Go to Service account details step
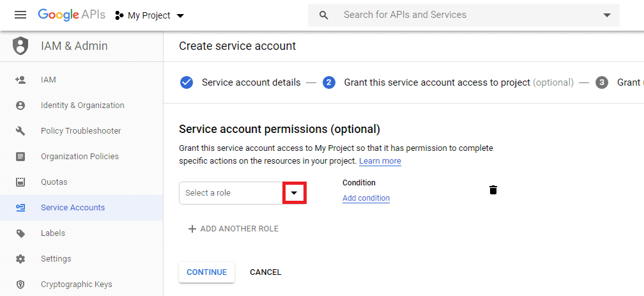The height and width of the screenshot is (296, 644). click(251, 82)
